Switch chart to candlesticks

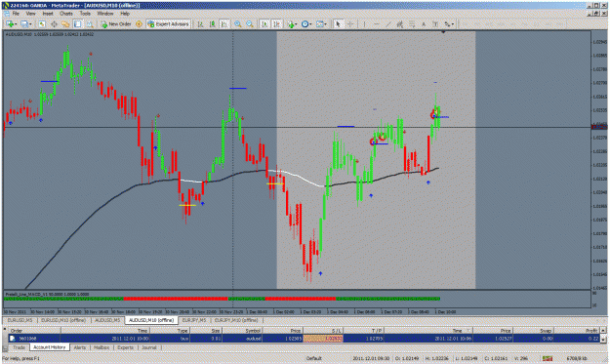[x=213, y=24]
